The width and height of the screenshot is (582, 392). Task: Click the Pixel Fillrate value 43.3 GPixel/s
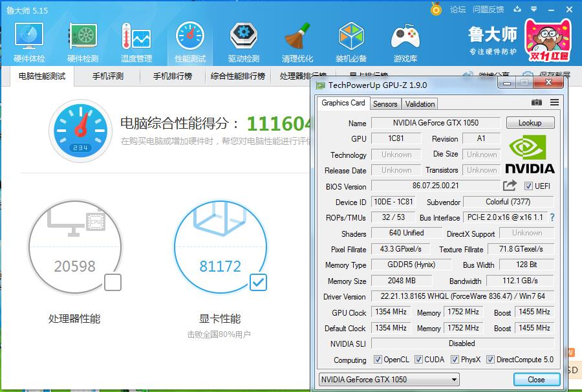400,249
